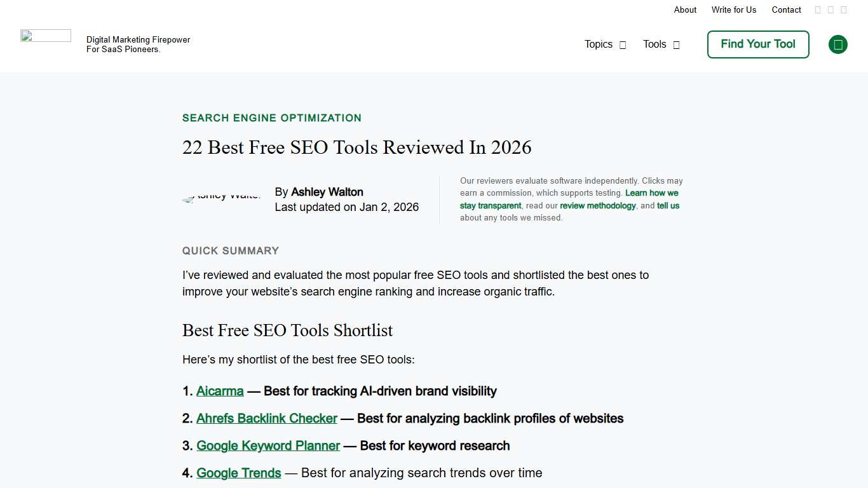This screenshot has height=488, width=868.
Task: Click the last social media icon in the header
Action: pos(844,10)
